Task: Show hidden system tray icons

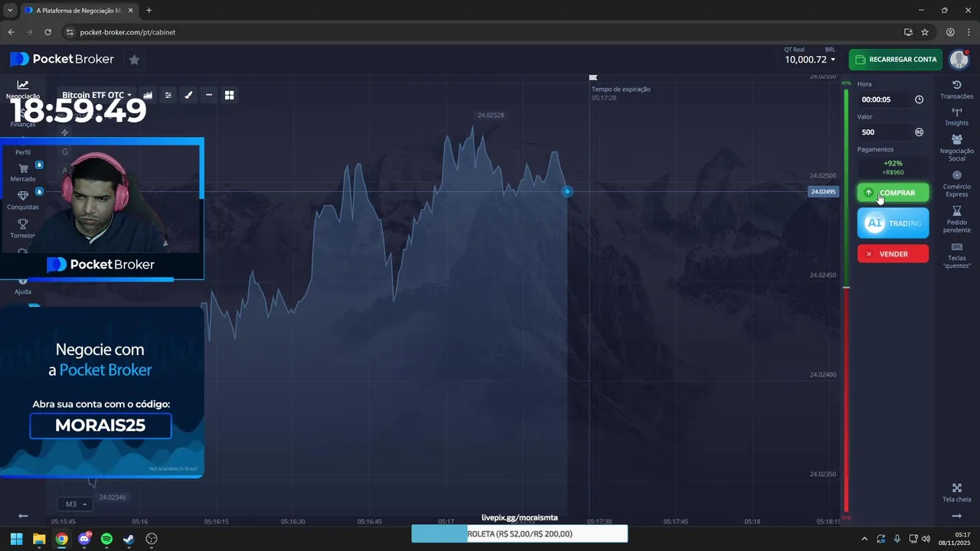Action: (864, 539)
